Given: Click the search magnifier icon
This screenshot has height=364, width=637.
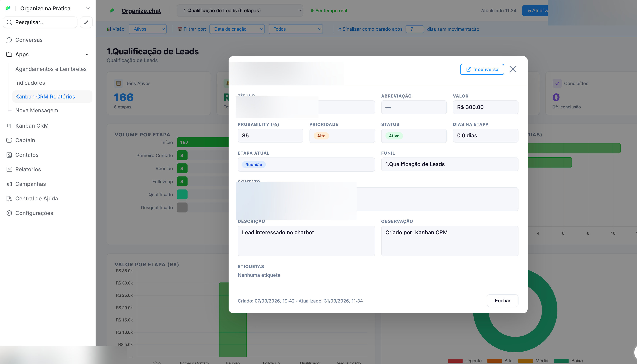Looking at the screenshot, I should 9,22.
